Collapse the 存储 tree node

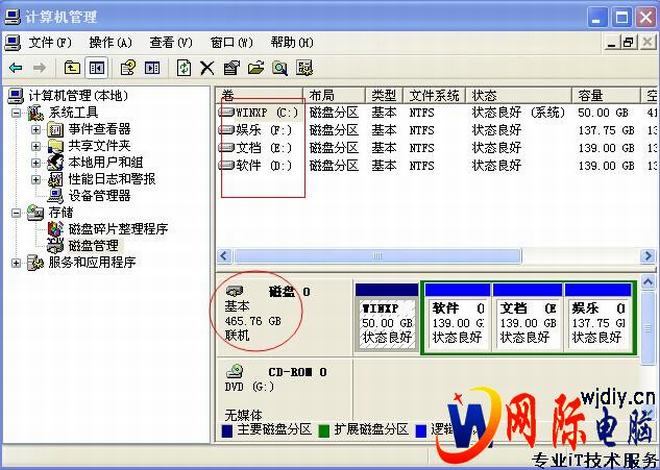click(x=18, y=213)
